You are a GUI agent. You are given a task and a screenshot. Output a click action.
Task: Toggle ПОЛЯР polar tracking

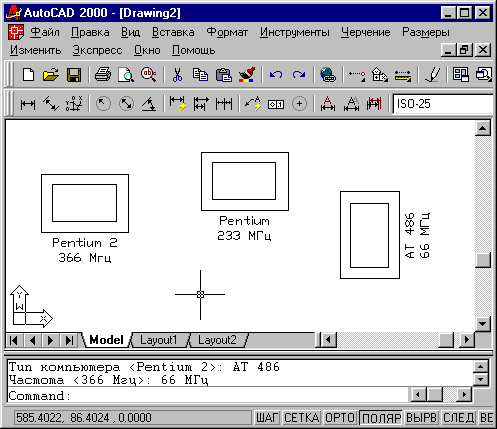click(x=381, y=418)
